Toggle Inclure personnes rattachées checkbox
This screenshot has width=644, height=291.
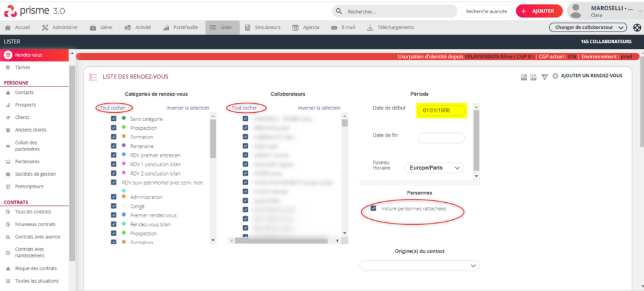pyautogui.click(x=374, y=208)
